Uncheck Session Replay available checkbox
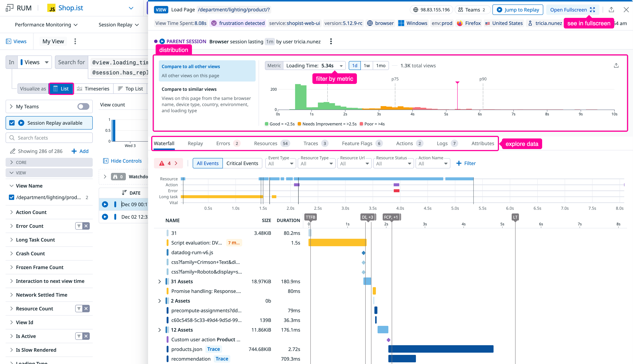633x364 pixels. (x=12, y=123)
